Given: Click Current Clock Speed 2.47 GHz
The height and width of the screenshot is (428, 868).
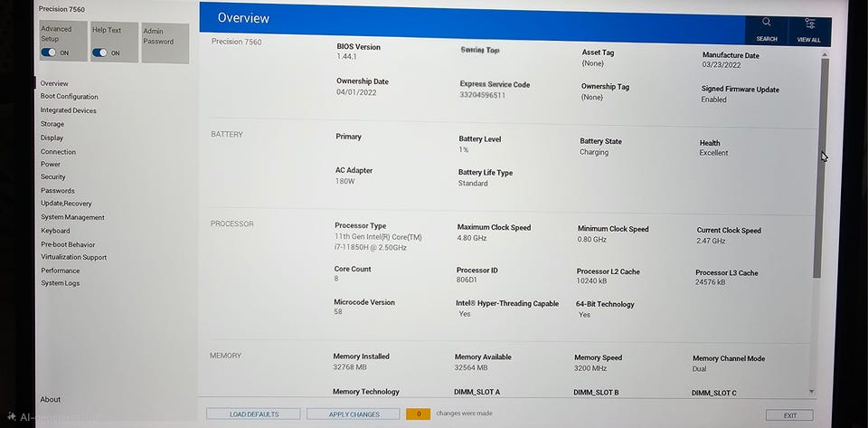Looking at the screenshot, I should coord(711,241).
